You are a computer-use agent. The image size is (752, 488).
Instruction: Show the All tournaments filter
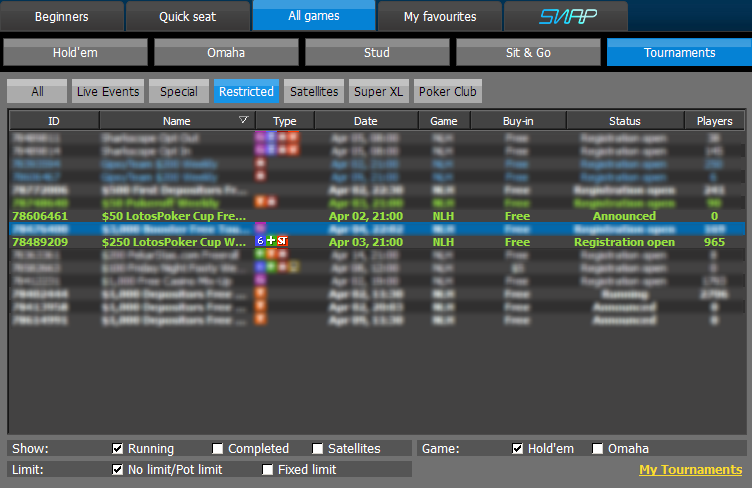click(x=37, y=91)
